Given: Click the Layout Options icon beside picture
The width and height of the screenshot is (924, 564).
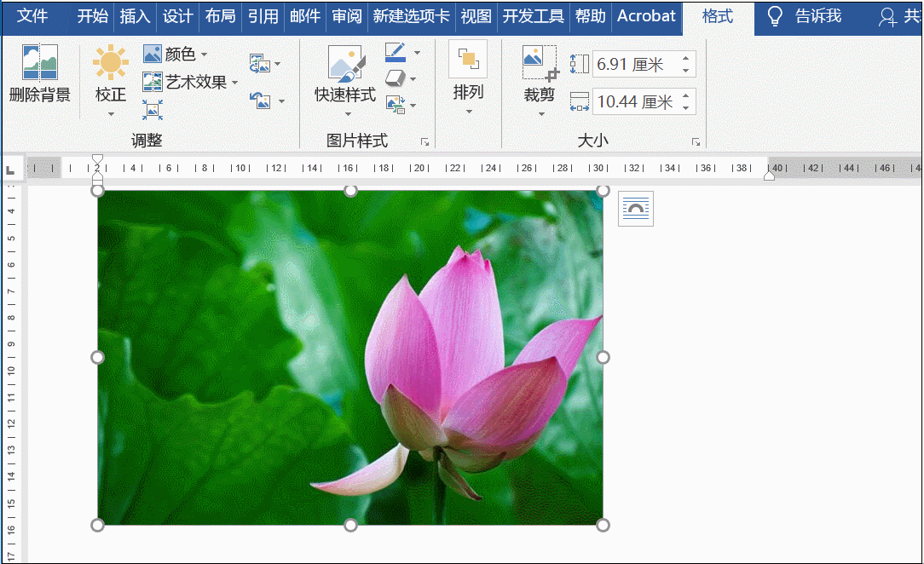Looking at the screenshot, I should coord(636,209).
